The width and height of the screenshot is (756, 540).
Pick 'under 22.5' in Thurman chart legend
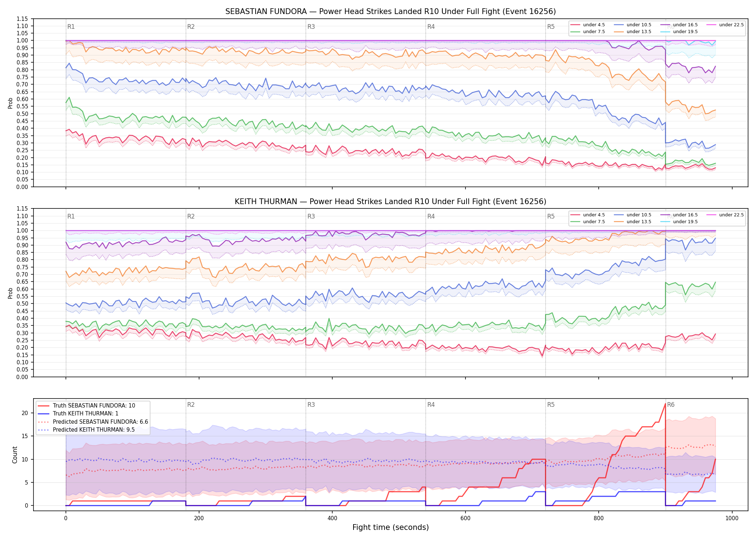[x=725, y=215]
